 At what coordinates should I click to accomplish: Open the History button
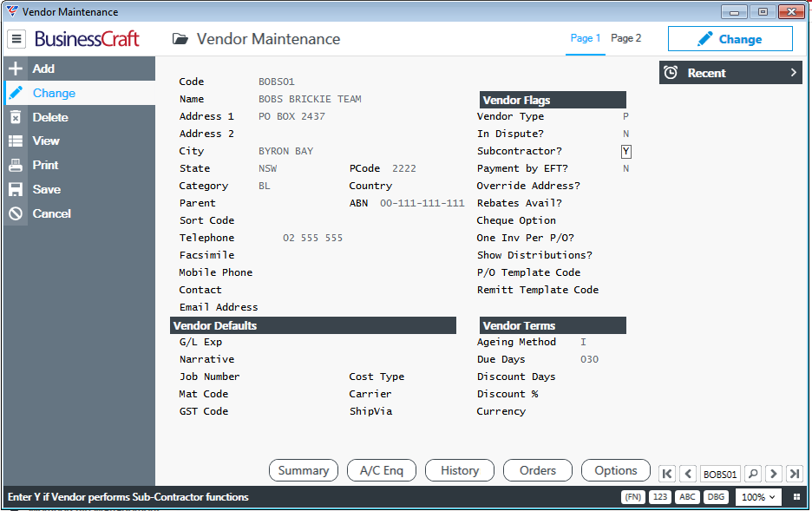coord(460,470)
